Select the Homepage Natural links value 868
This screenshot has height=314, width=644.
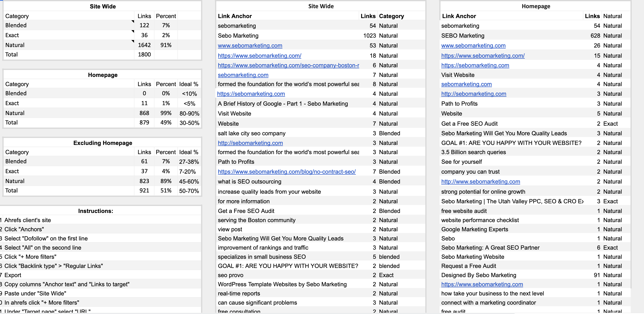(x=144, y=113)
